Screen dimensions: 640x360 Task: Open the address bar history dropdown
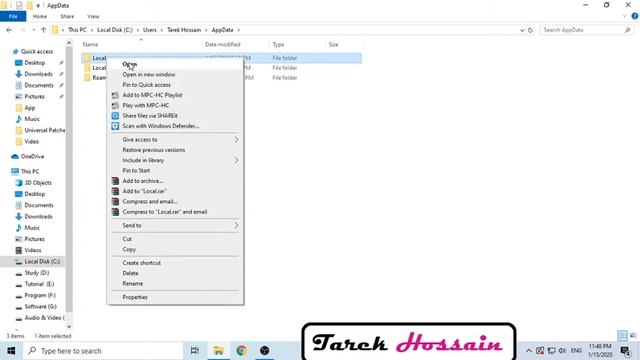(x=522, y=30)
